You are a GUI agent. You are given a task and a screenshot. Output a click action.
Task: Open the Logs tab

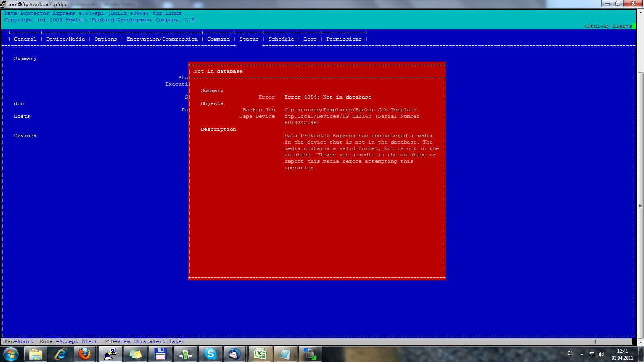[x=310, y=39]
